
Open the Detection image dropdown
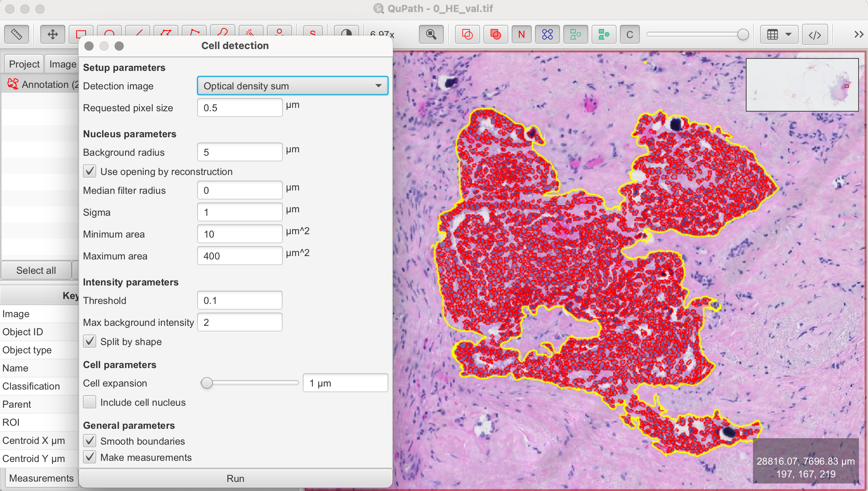point(292,86)
